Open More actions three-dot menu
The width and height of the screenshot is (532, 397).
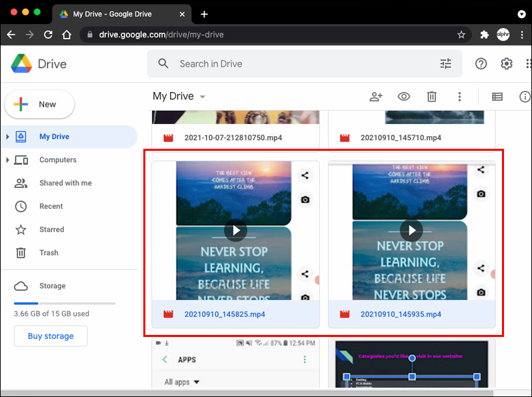coord(459,97)
